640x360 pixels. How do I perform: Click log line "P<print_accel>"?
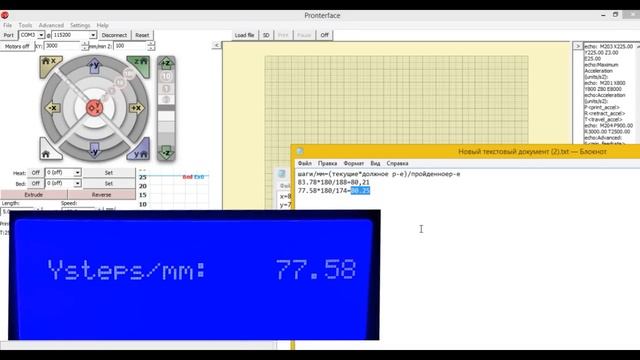point(602,107)
